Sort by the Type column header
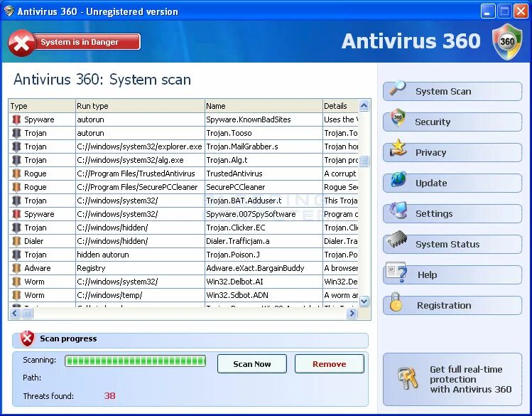Screen dimensions: 532x416 pos(42,106)
